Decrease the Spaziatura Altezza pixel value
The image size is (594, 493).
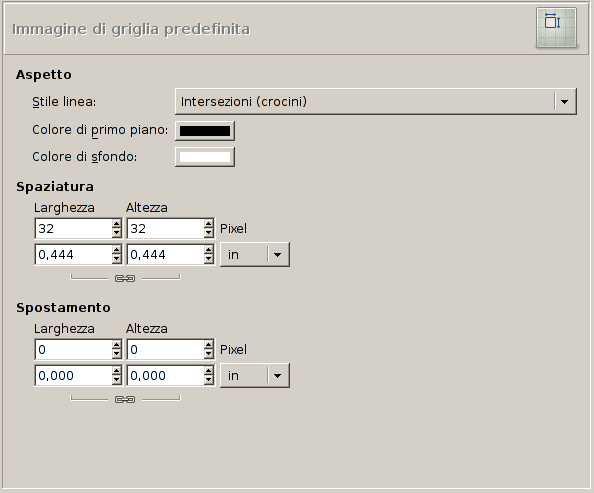click(209, 233)
